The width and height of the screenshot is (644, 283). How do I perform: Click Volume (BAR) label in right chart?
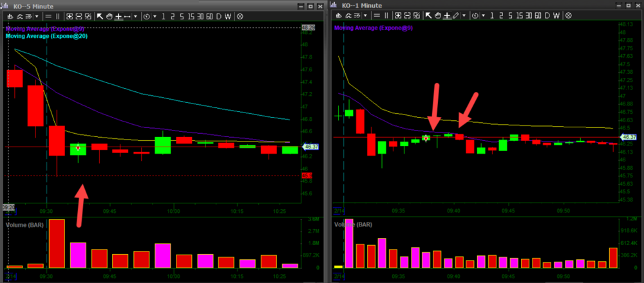coord(354,224)
